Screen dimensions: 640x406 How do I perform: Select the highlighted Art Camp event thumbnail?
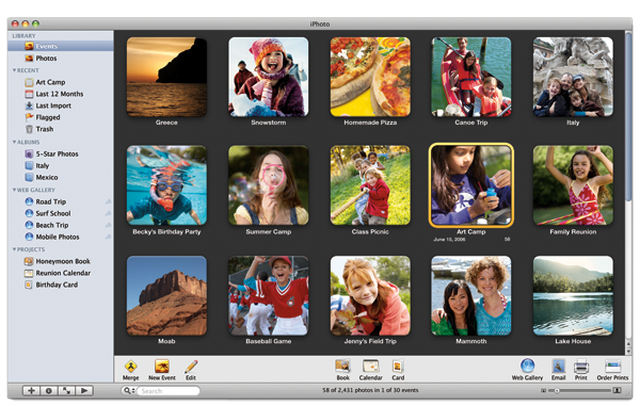[471, 185]
